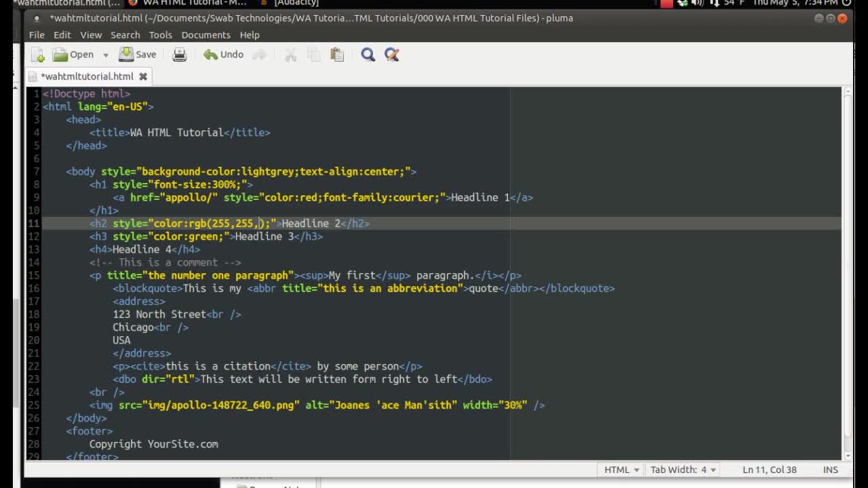868x488 pixels.
Task: Open the HTML language dropdown
Action: pyautogui.click(x=622, y=470)
